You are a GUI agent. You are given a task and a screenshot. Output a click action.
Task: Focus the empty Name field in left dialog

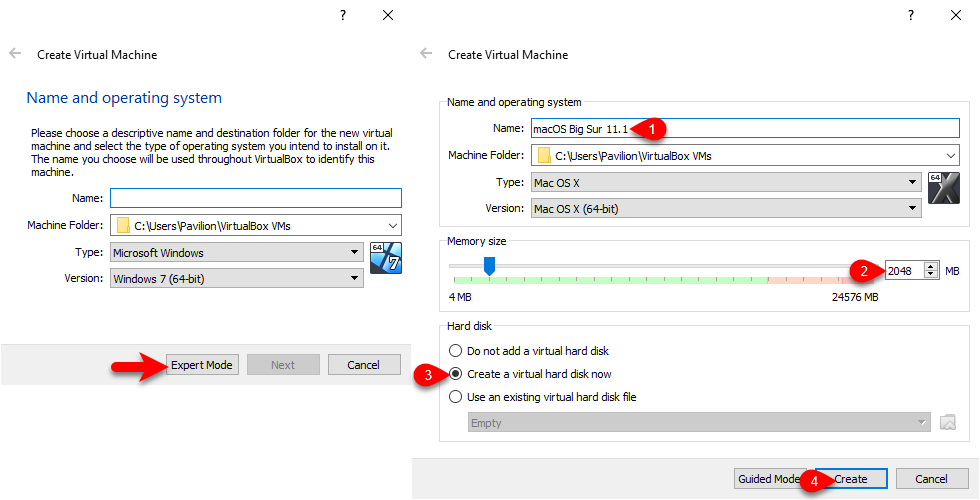256,198
